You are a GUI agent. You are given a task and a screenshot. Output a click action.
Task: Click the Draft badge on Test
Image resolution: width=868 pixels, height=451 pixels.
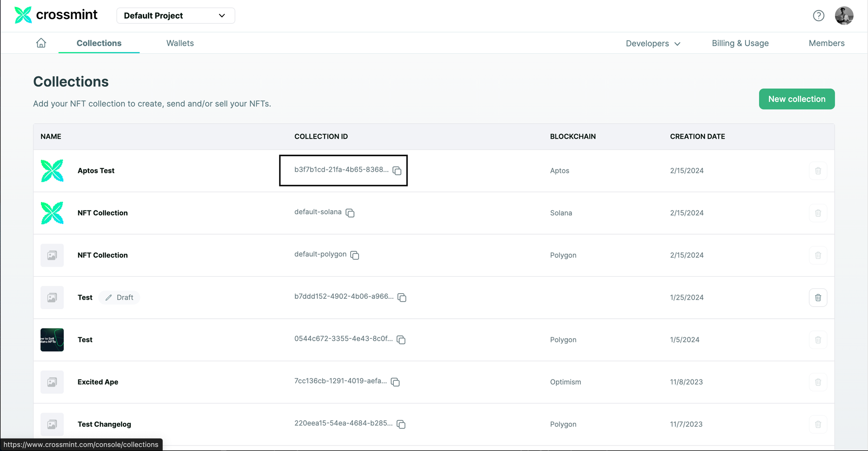(x=119, y=297)
